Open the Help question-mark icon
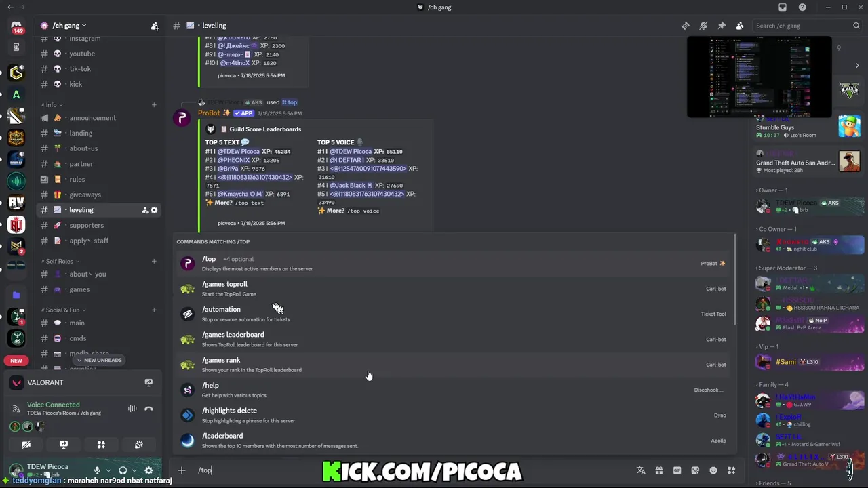The width and height of the screenshot is (868, 488). pyautogui.click(x=803, y=7)
